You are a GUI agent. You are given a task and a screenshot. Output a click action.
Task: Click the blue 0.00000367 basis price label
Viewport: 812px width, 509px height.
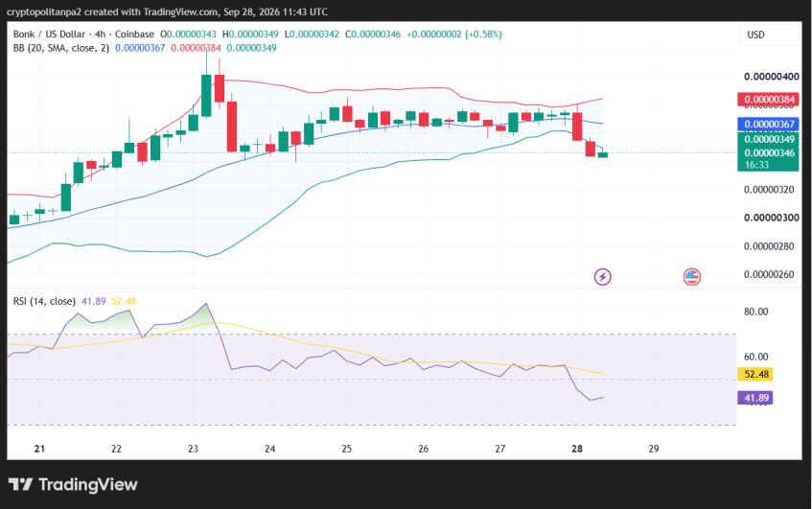pyautogui.click(x=769, y=124)
